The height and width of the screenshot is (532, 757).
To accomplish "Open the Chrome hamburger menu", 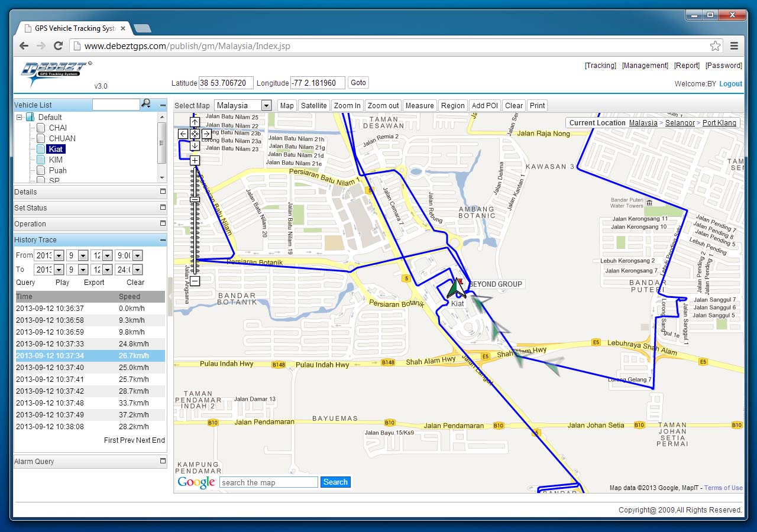I will pyautogui.click(x=734, y=46).
